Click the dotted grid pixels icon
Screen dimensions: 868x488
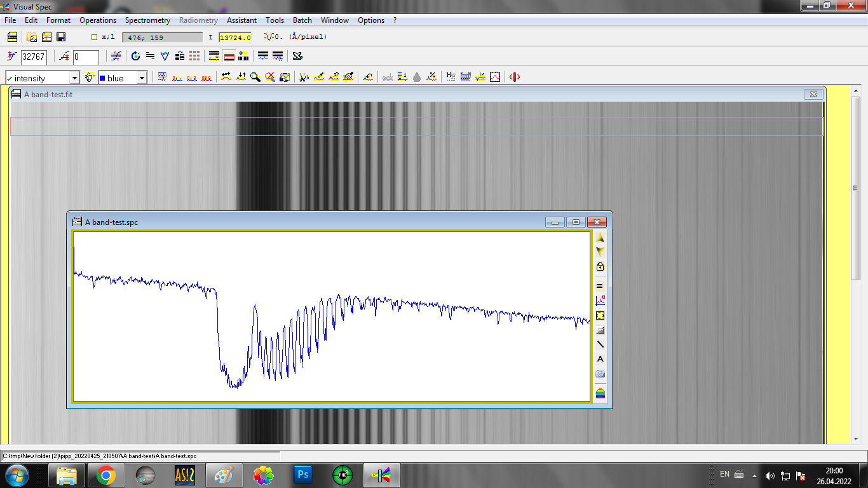[194, 57]
